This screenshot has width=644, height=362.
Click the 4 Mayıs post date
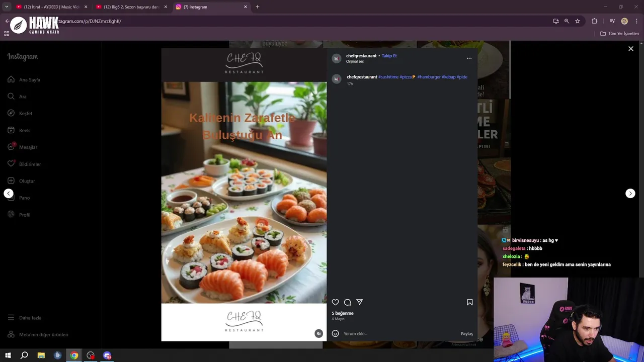pos(338,319)
